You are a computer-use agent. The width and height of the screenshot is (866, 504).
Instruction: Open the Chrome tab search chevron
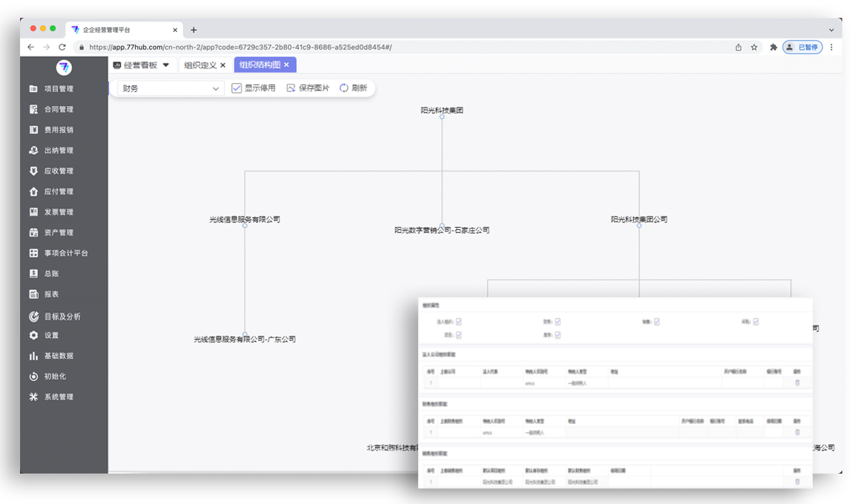point(831,30)
